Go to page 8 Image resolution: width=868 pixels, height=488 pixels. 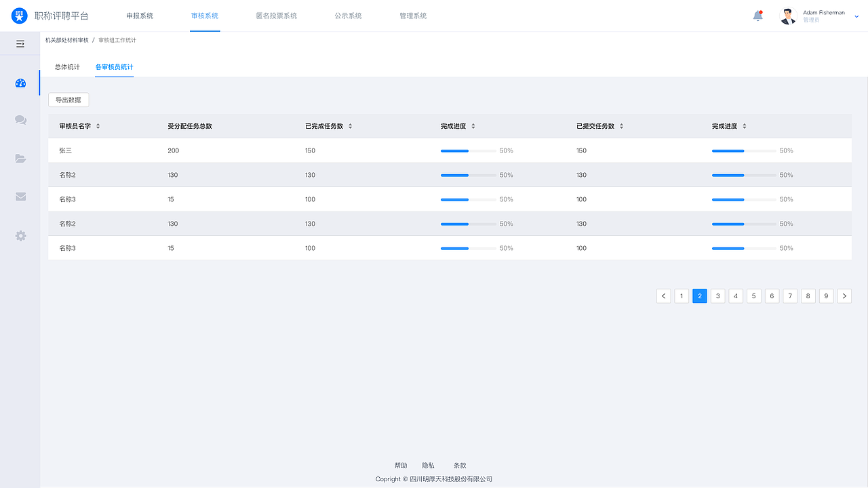808,296
